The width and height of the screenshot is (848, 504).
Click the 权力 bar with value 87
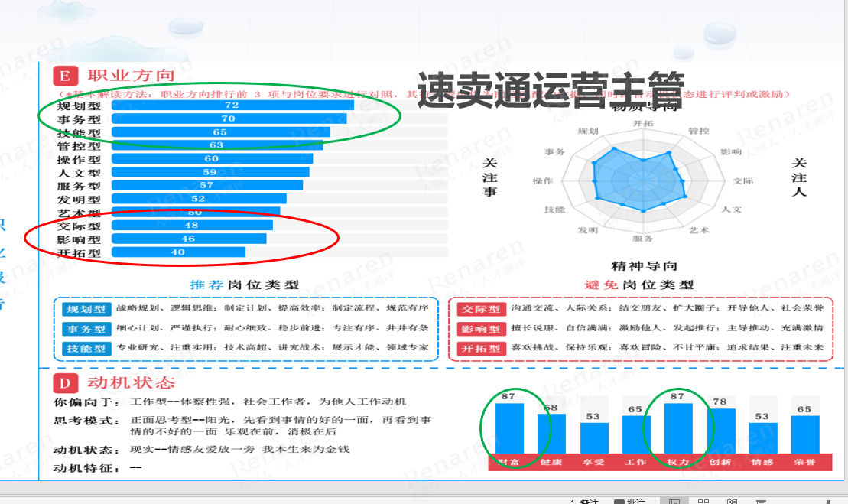point(678,428)
